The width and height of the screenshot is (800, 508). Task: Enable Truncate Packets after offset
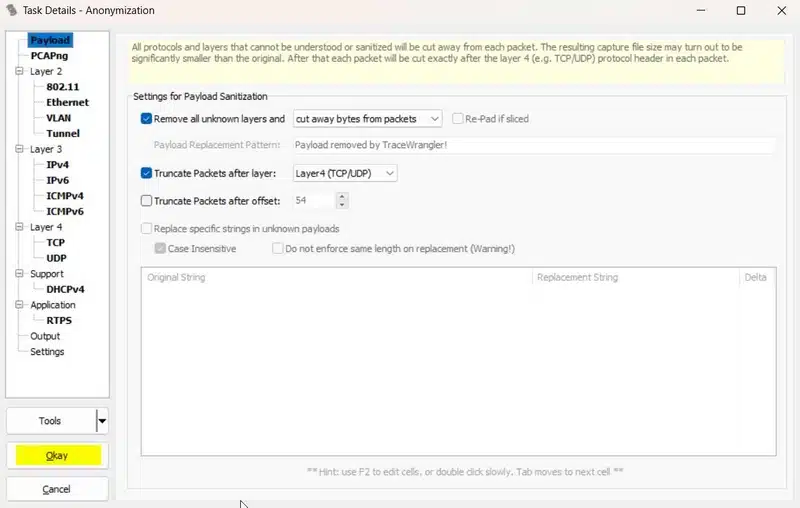(146, 201)
